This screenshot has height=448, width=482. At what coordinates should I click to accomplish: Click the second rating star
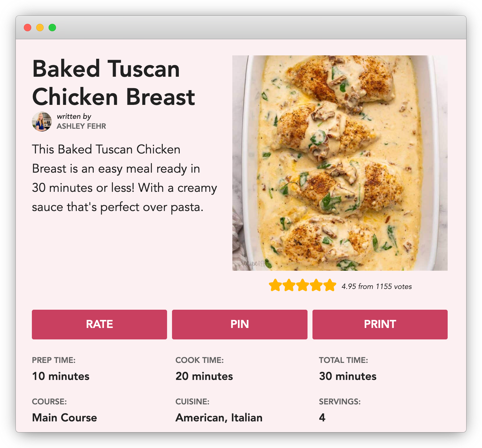pos(289,285)
